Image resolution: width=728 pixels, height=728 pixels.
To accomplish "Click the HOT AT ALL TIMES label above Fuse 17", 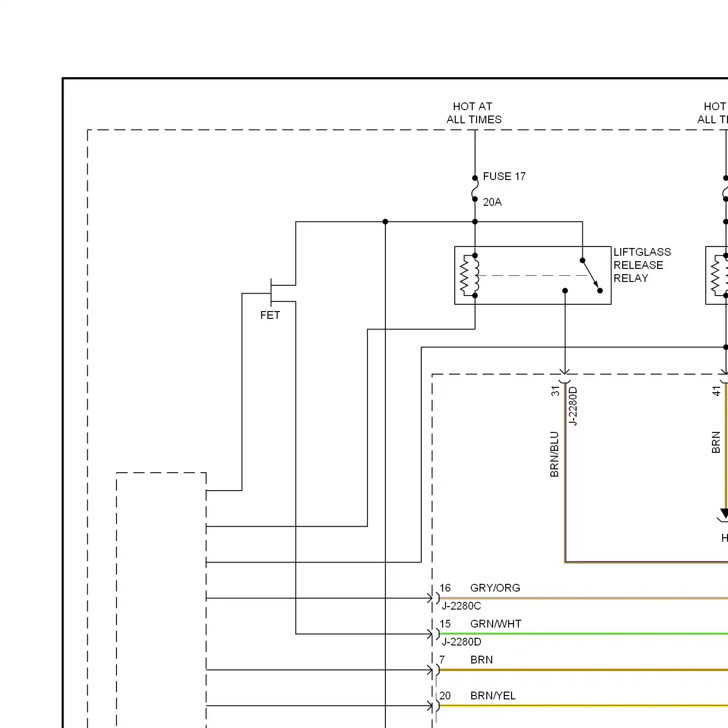I will tap(474, 113).
